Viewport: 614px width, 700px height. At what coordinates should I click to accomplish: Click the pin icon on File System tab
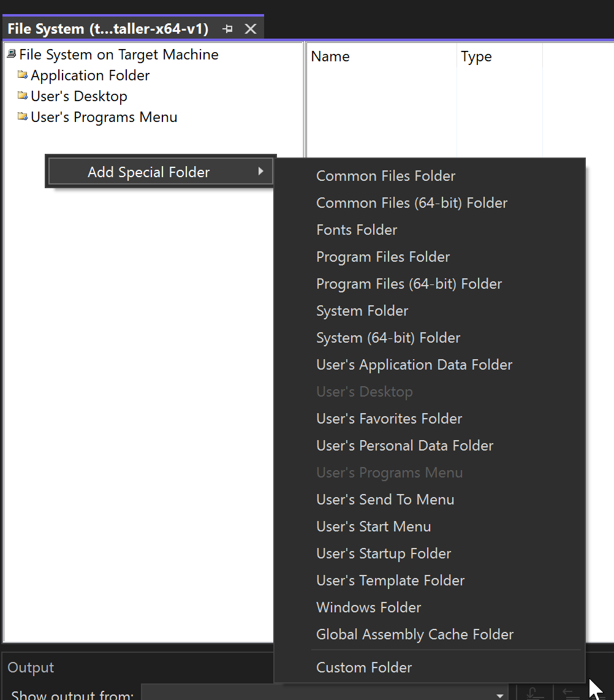[x=228, y=29]
